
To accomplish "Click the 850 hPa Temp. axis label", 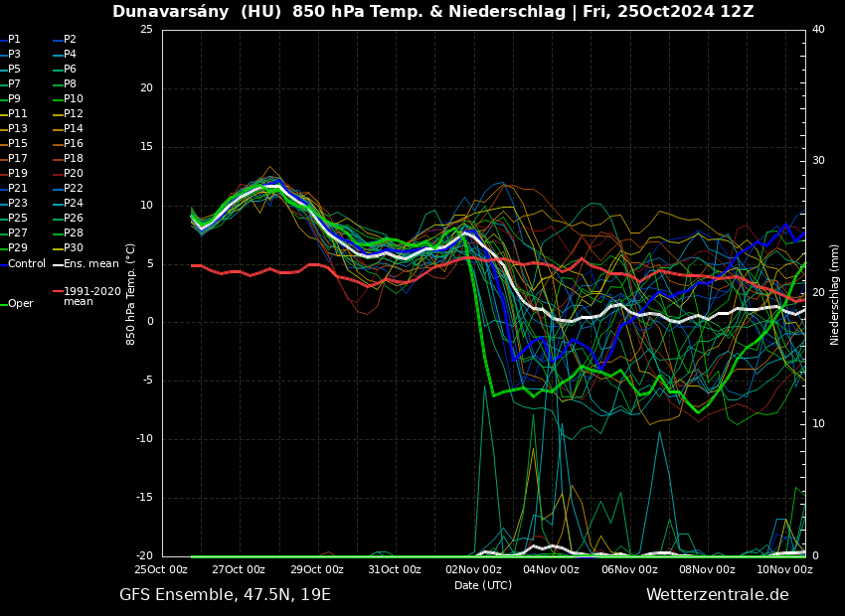I will [x=131, y=294].
